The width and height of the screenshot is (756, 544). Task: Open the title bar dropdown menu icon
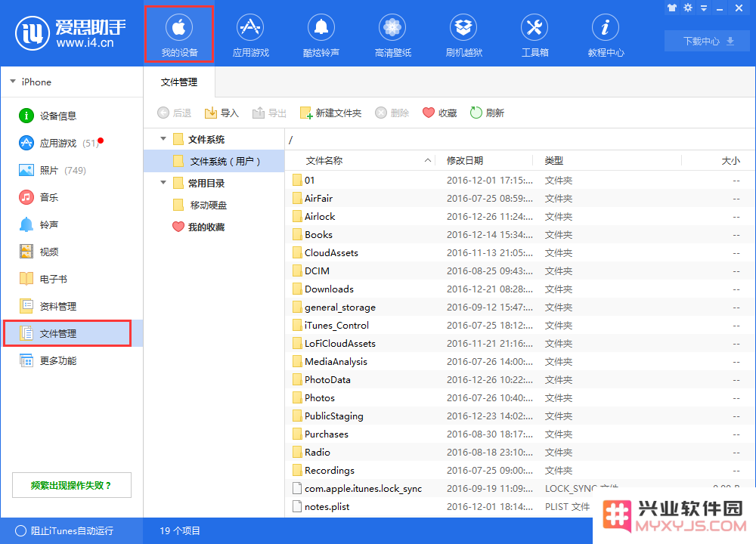[704, 8]
